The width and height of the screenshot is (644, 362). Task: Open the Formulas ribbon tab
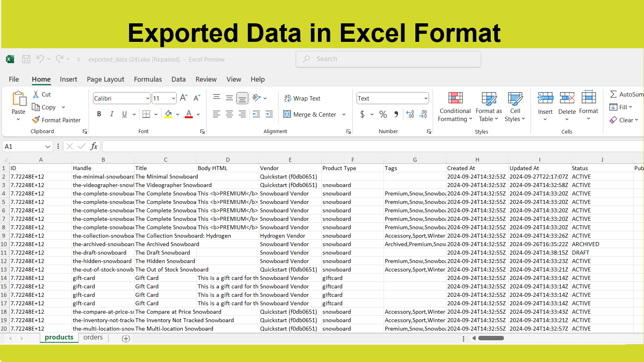148,79
